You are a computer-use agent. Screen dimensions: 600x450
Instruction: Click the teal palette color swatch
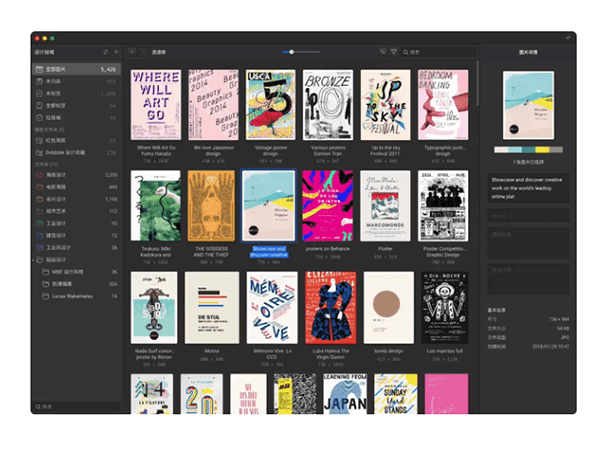pos(528,150)
